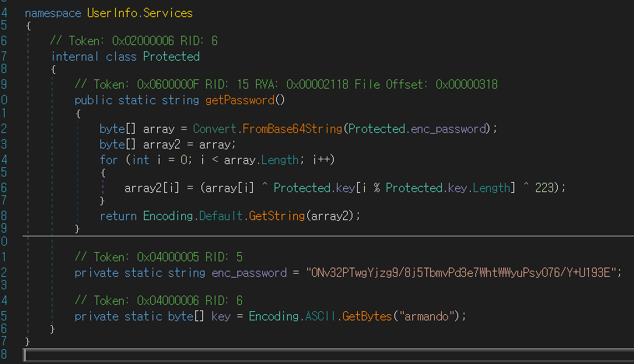Click the internal keyword

(x=75, y=57)
